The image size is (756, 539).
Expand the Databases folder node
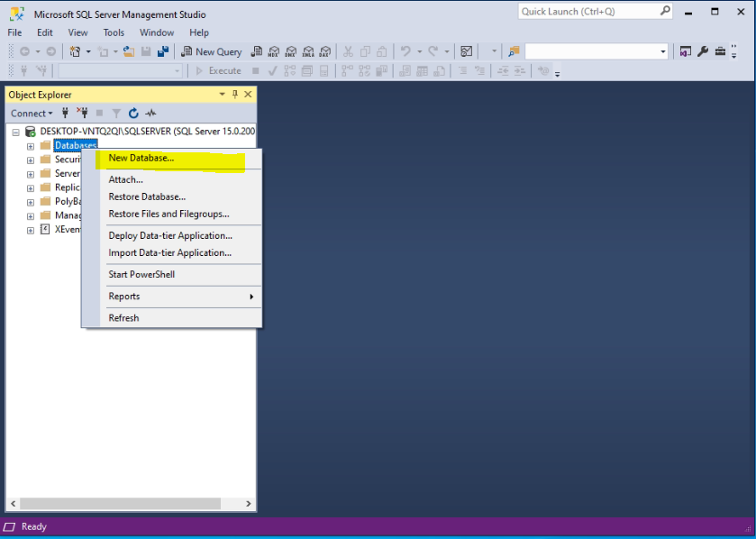click(31, 146)
